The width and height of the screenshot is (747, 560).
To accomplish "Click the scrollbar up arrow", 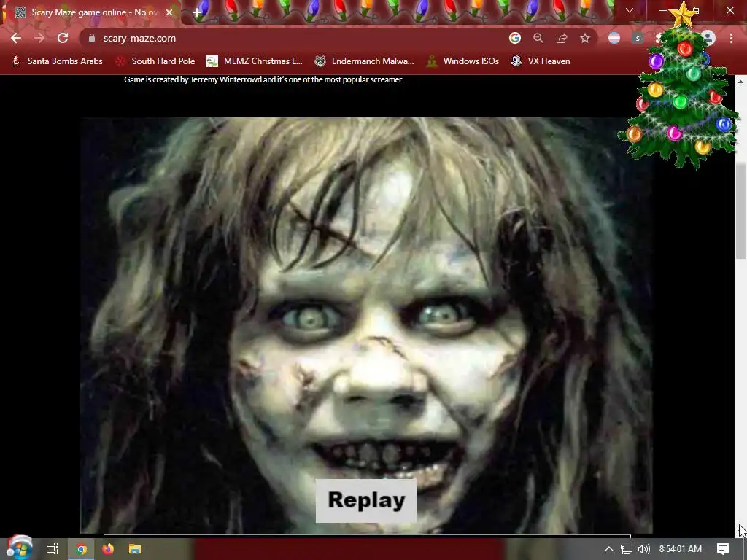I will pos(740,82).
